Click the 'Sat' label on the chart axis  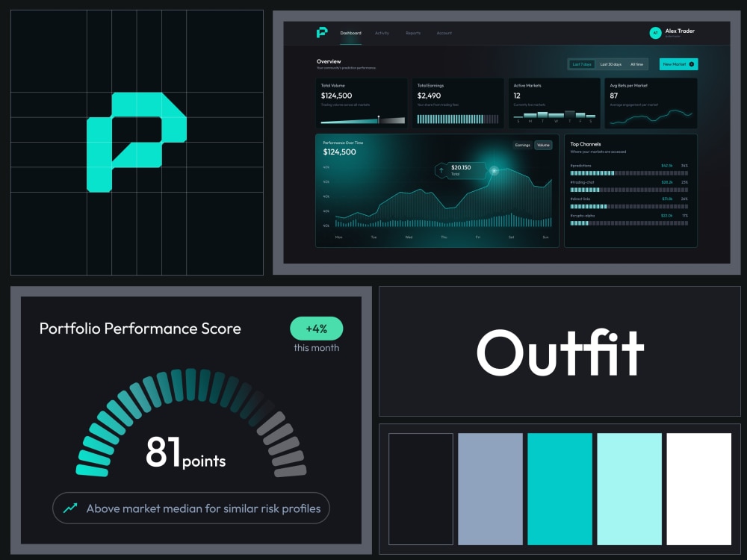(511, 237)
